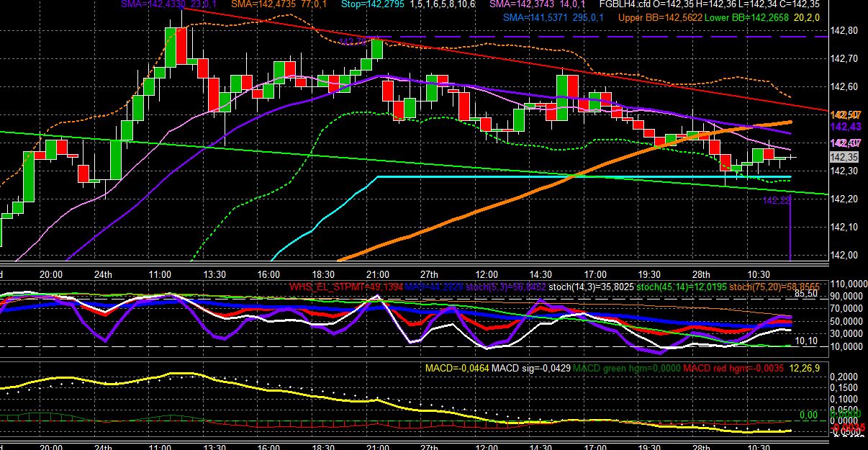Click the 10,10 stochastic threshold label
The width and height of the screenshot is (868, 450).
(x=805, y=341)
